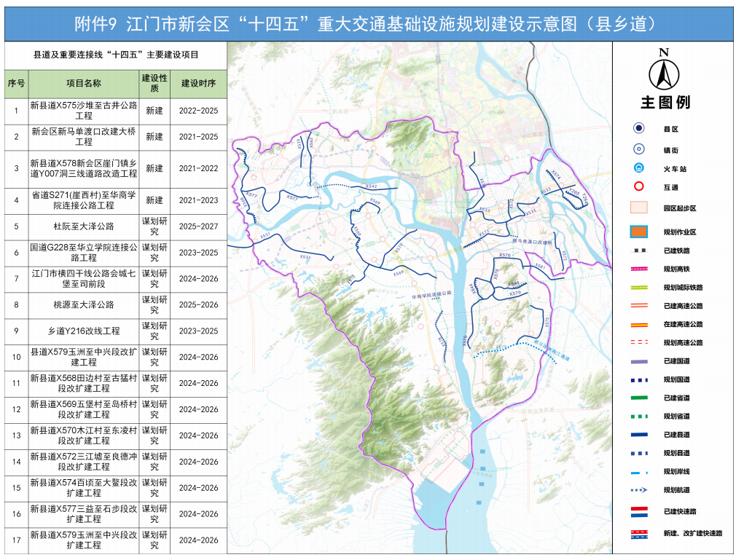Click the X542 road label on map
The height and width of the screenshot is (560, 736).
[372, 186]
